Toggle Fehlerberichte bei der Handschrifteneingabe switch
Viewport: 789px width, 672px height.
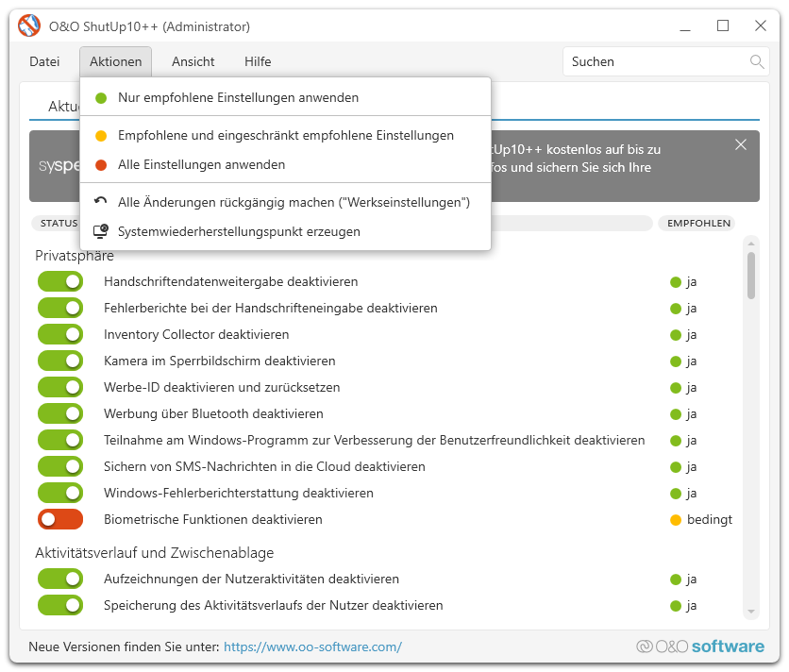pyautogui.click(x=60, y=308)
